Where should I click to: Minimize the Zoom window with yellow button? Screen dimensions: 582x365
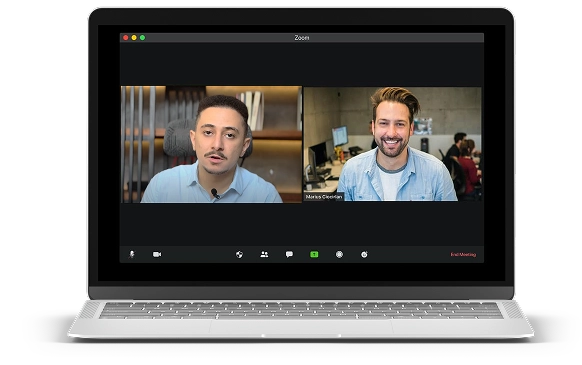coord(134,38)
